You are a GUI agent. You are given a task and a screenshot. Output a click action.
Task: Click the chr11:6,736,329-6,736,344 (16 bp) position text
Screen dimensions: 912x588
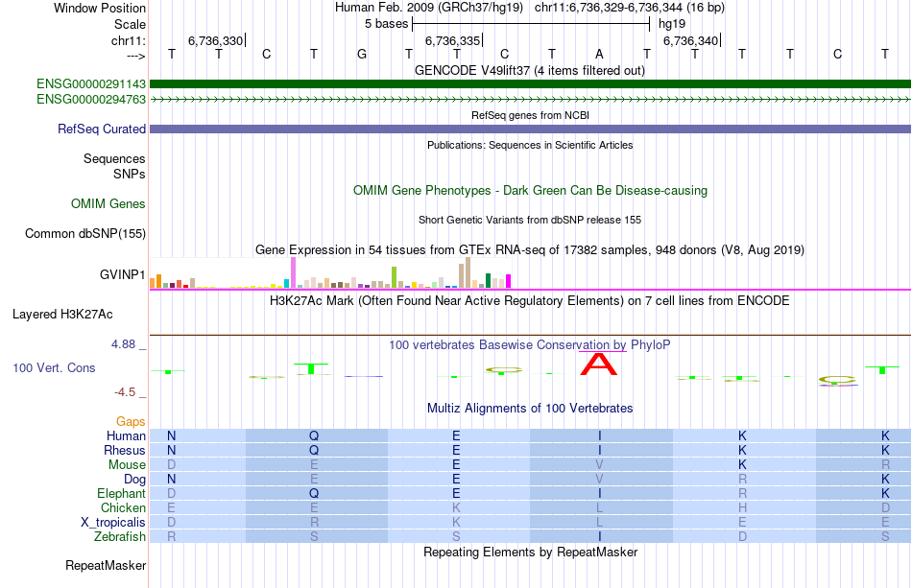(630, 8)
